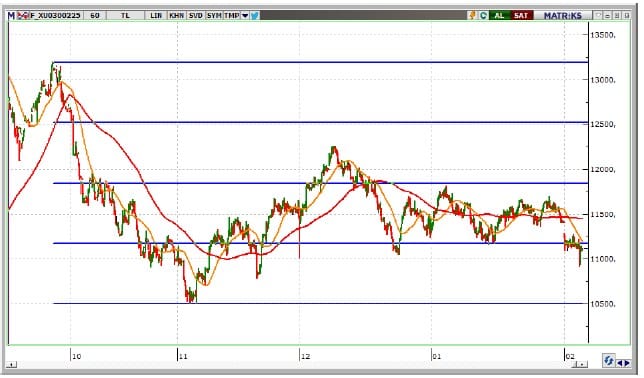Image resolution: width=644 pixels, height=378 pixels.
Task: Select the horizontal line near 11850 level
Action: pos(320,183)
